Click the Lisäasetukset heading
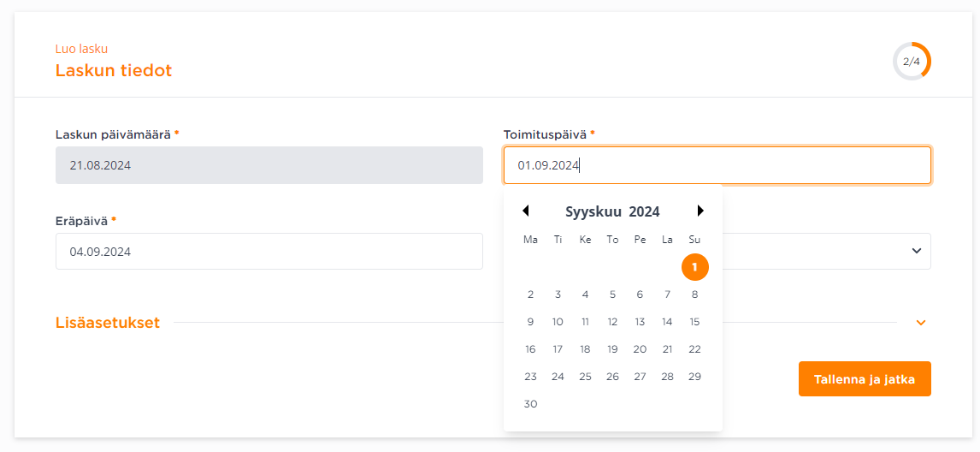This screenshot has height=452, width=980. click(108, 323)
